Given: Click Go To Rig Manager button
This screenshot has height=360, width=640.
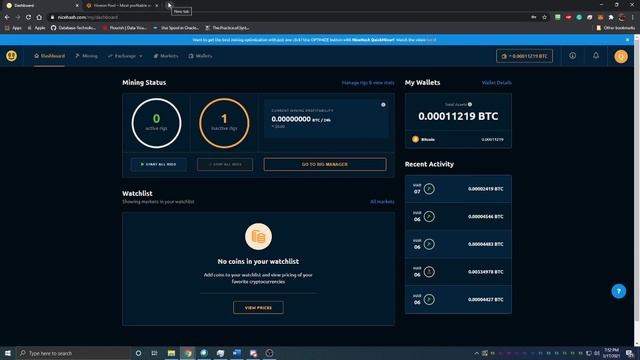Looking at the screenshot, I should [x=325, y=164].
